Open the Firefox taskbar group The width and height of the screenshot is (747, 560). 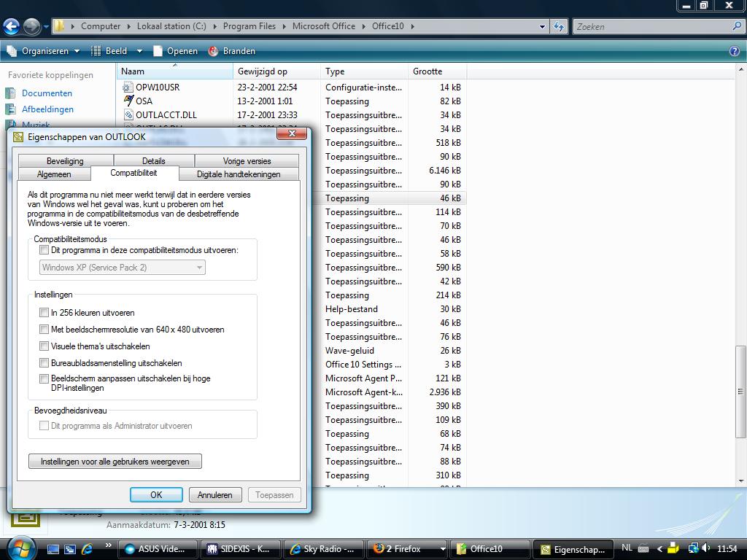(x=407, y=549)
